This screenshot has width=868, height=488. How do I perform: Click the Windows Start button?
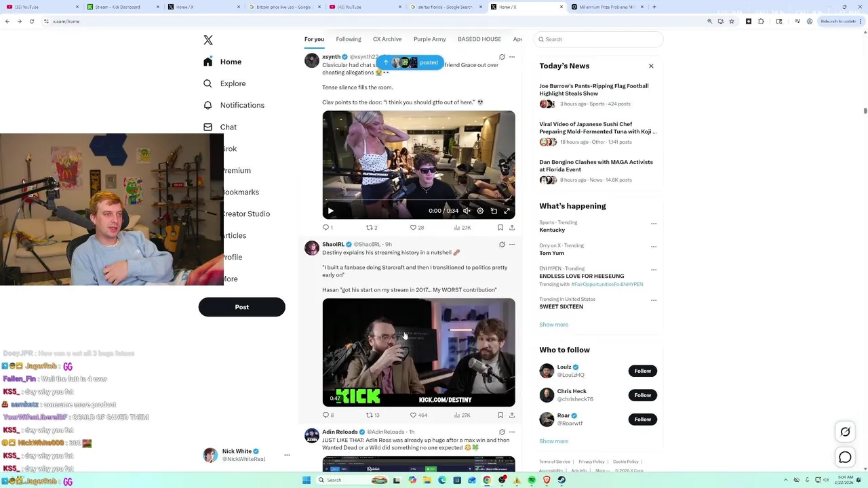click(307, 480)
